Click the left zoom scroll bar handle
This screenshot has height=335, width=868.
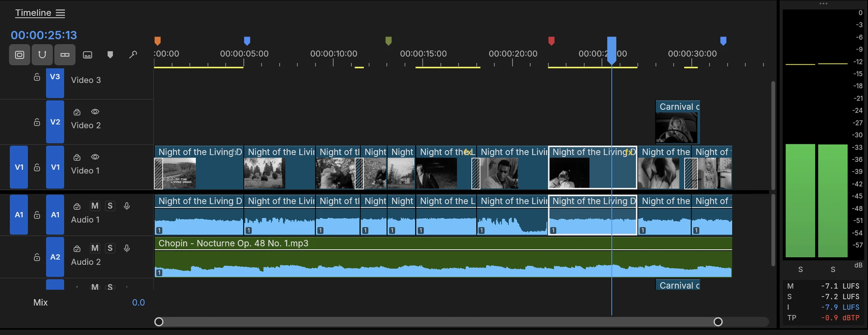pos(159,322)
